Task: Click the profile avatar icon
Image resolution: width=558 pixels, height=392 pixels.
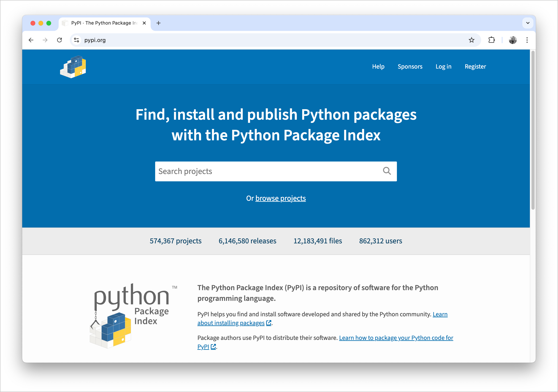Action: (513, 40)
